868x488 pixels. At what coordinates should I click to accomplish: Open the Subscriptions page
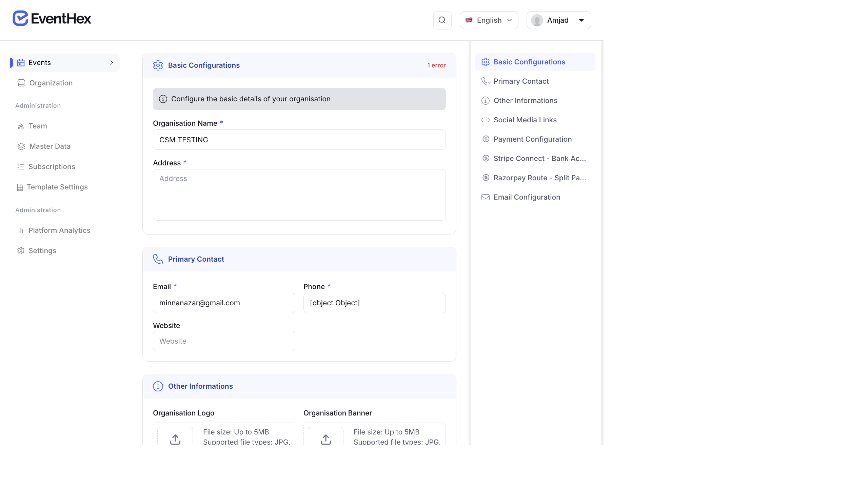point(52,166)
